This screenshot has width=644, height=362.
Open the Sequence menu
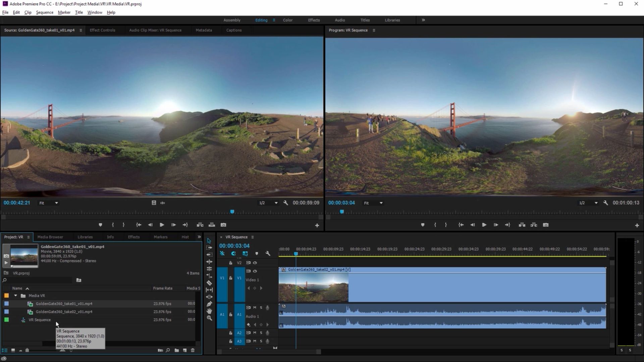(x=44, y=12)
